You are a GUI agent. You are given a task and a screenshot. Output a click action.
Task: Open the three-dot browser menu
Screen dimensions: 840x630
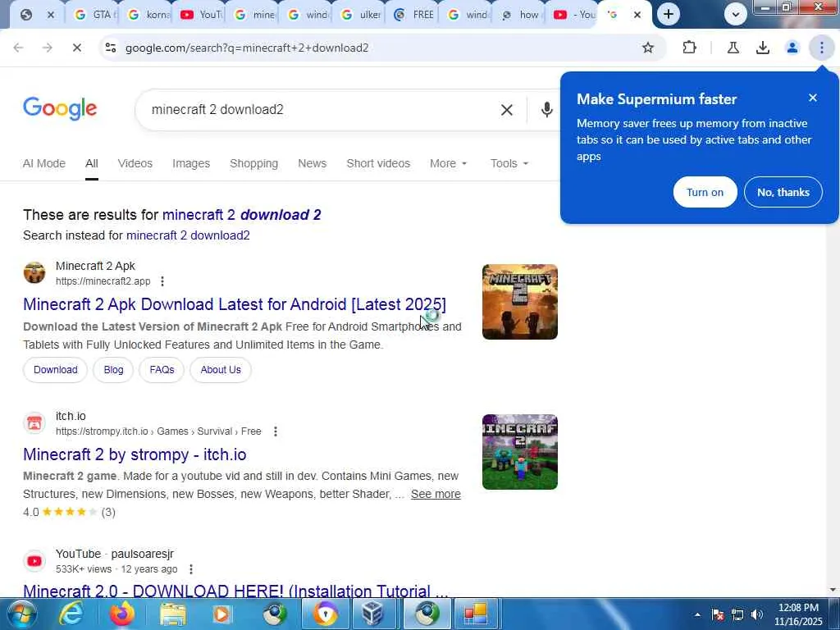tap(821, 48)
